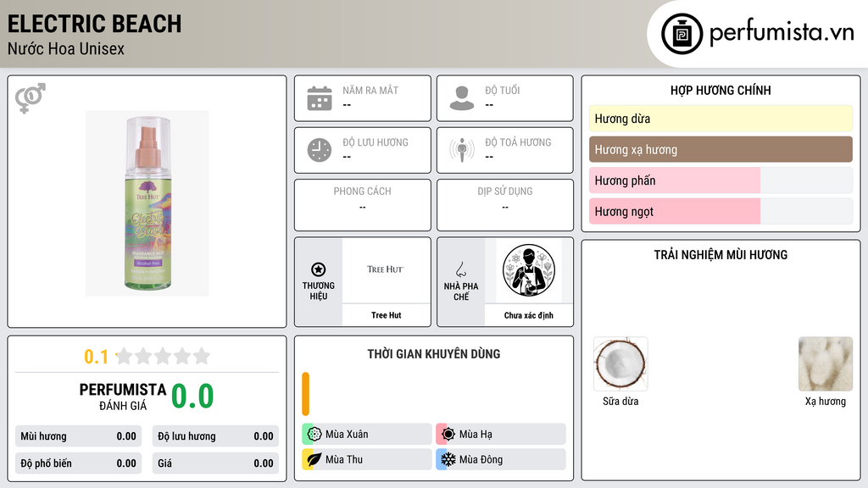The width and height of the screenshot is (868, 488).
Task: Click the perfumista.vn site name
Action: (782, 32)
